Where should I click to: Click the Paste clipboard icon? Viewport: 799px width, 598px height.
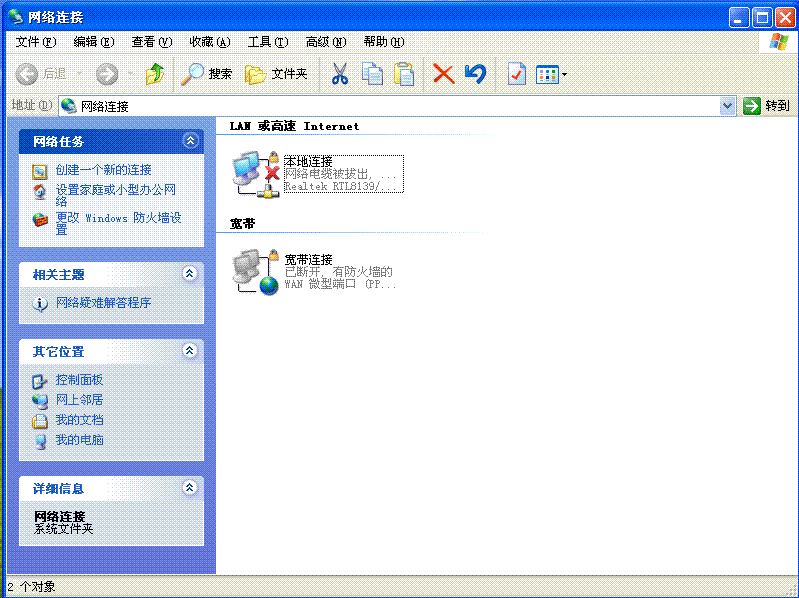(404, 74)
